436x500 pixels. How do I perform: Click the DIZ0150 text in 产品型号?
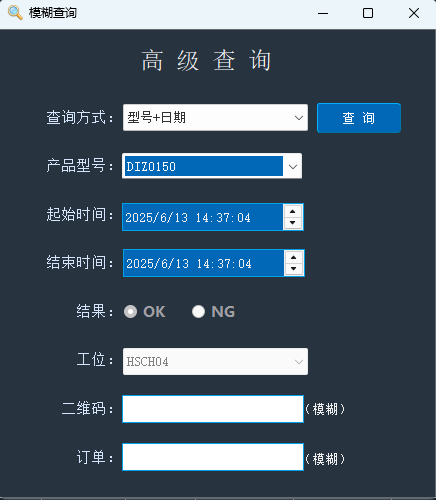click(x=151, y=167)
